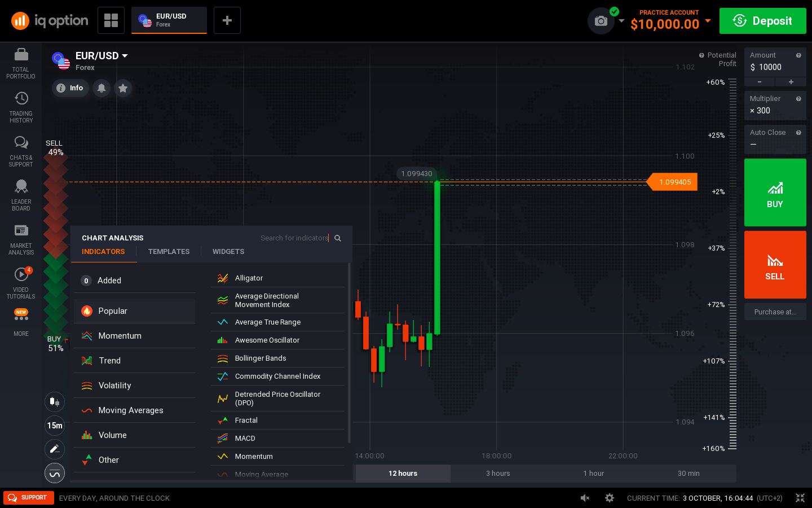Screen dimensions: 812x508
Task: Click the red SELL button
Action: click(775, 265)
